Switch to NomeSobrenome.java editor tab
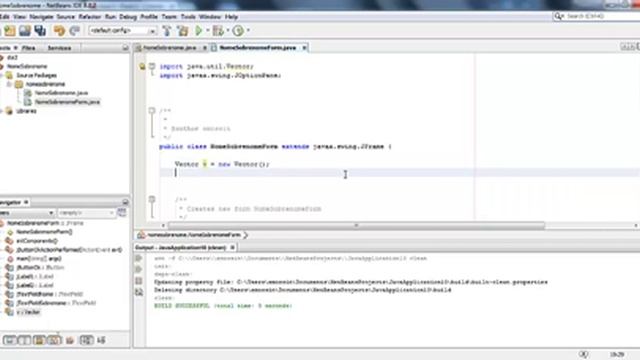The height and width of the screenshot is (360, 640). tap(170, 48)
